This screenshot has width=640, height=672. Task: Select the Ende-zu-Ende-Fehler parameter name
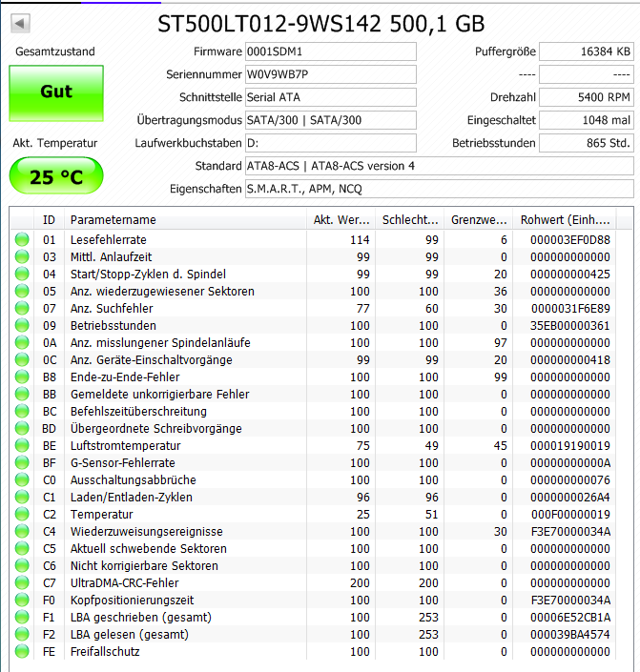click(x=125, y=377)
